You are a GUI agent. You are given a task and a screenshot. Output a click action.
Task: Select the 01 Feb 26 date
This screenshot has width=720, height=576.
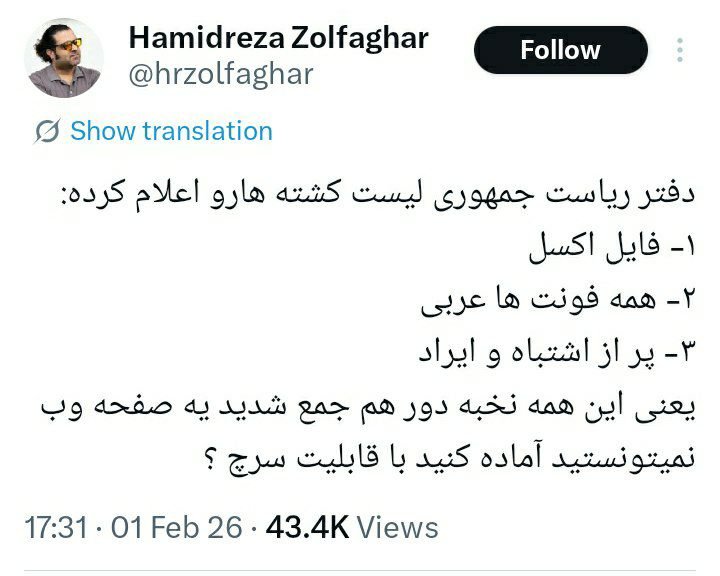click(x=176, y=527)
